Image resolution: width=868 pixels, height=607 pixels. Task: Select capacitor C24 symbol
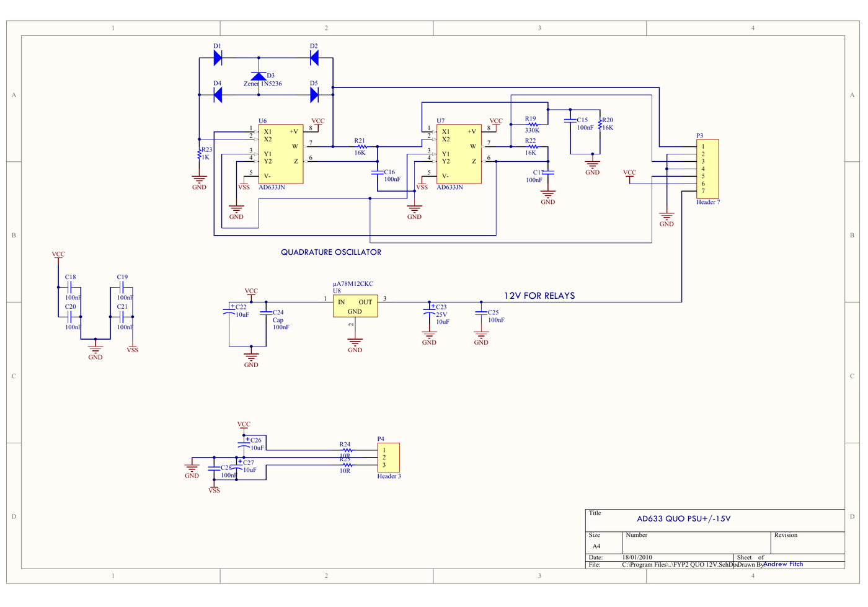point(266,313)
